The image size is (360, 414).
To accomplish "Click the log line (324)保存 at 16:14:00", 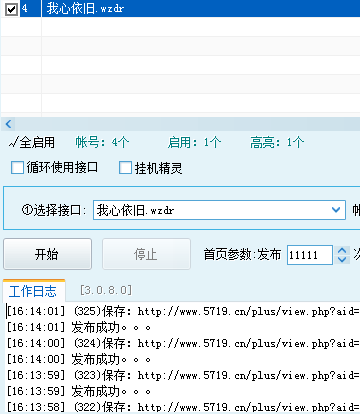I will [x=183, y=343].
